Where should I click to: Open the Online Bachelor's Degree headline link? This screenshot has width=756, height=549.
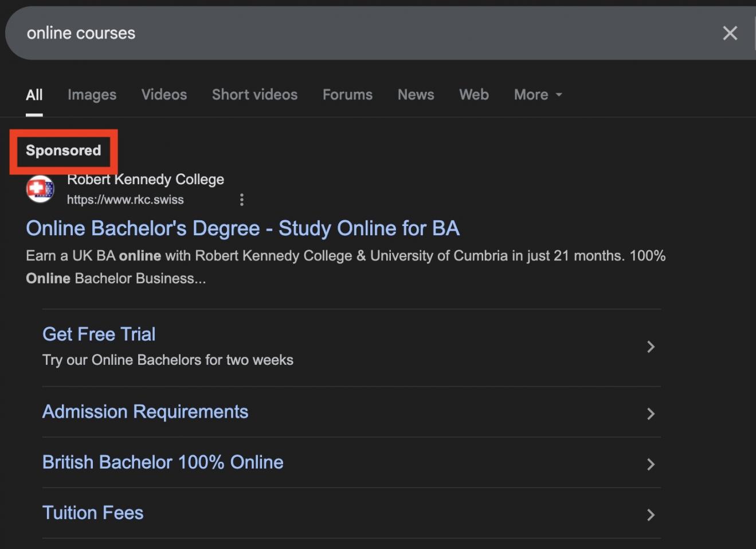(x=242, y=228)
